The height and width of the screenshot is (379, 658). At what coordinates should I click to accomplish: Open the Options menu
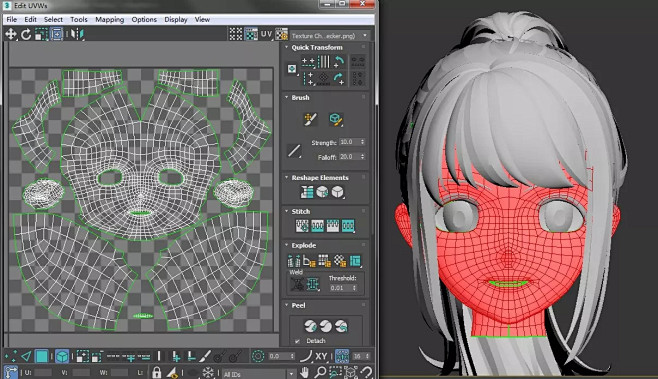(144, 19)
